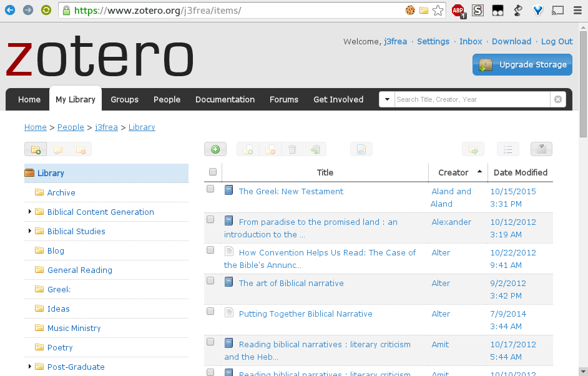The image size is (588, 376).
Task: Click in the Search Title, Creator, Year field
Action: click(x=472, y=99)
